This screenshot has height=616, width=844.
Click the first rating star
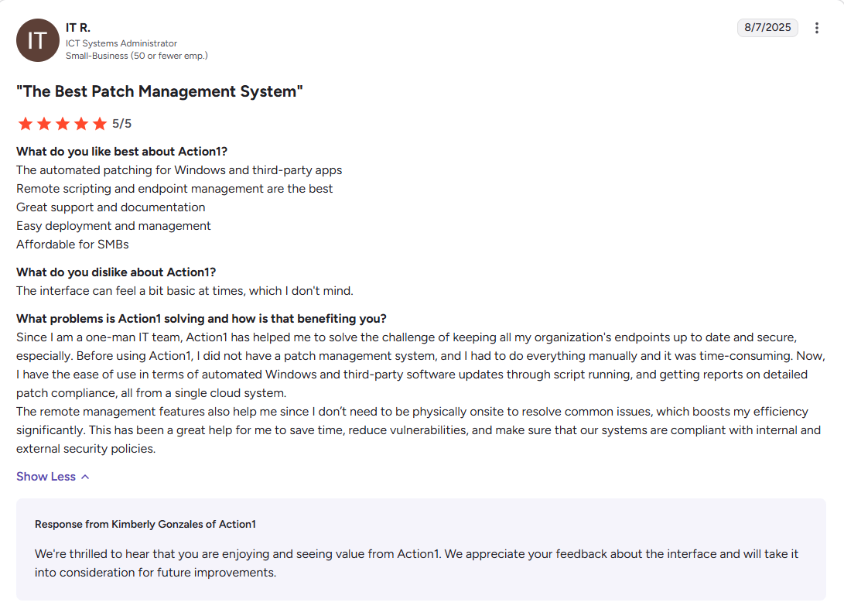click(x=26, y=124)
